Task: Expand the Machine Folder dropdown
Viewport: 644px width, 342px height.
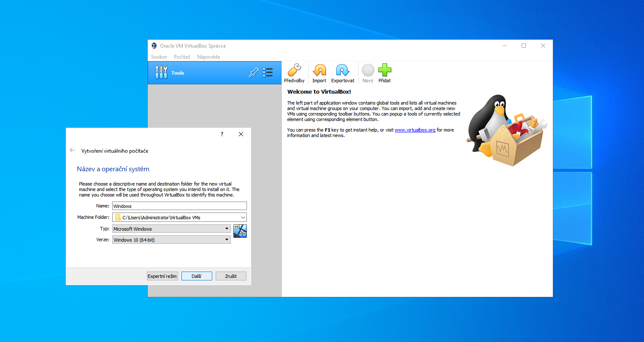Action: pos(243,217)
